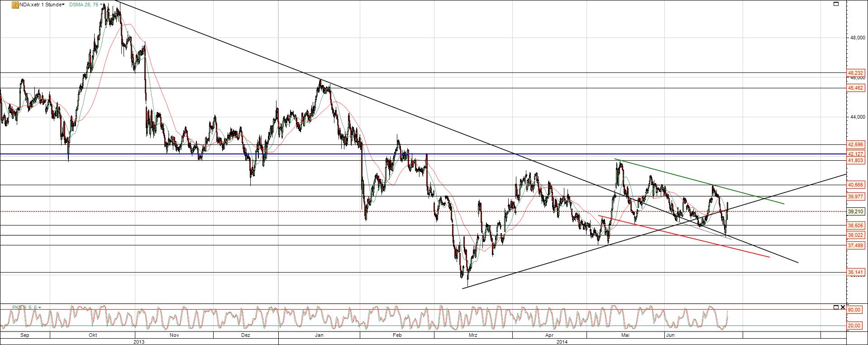Click the 37,499 horizontal level label
The height and width of the screenshot is (345, 868).
pyautogui.click(x=856, y=245)
